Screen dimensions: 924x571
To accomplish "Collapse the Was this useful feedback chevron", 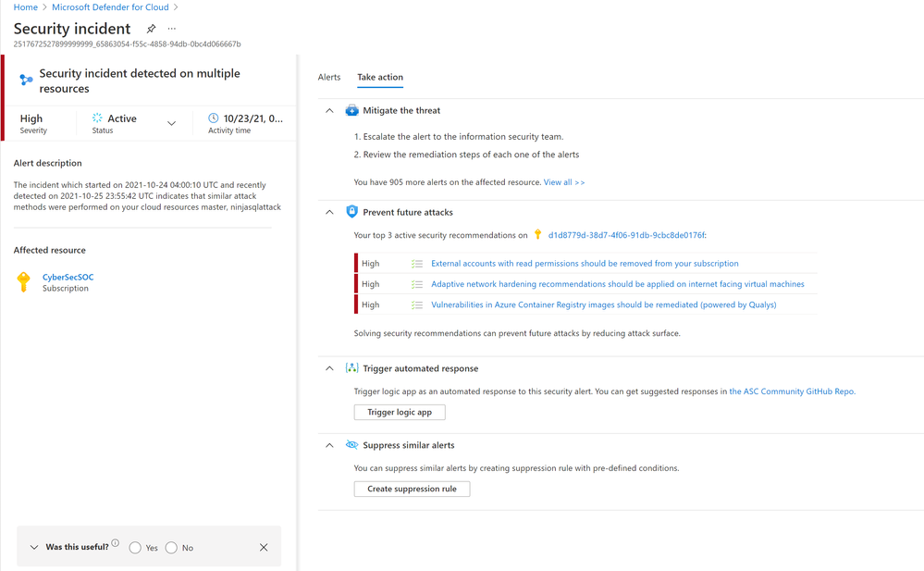I will 34,548.
